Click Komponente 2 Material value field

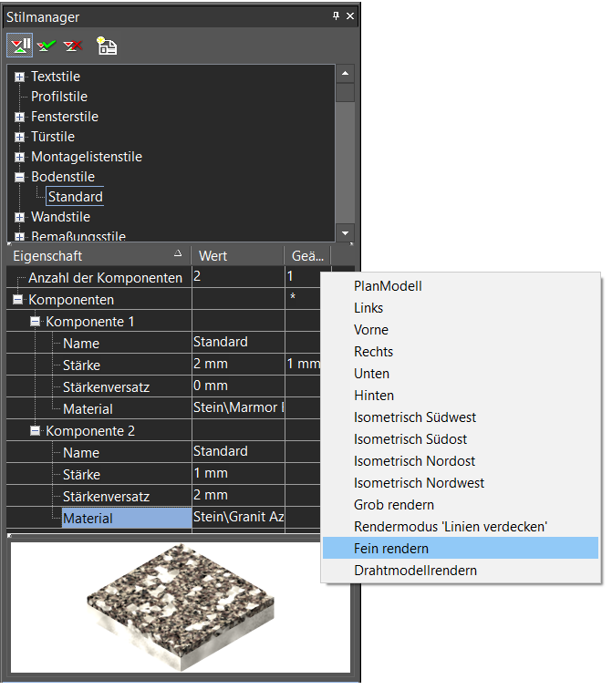point(239,518)
